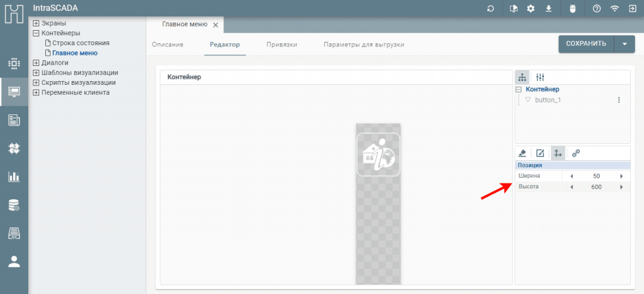Click the Высота value field 600
Viewport: 644px width, 294px height.
[596, 187]
